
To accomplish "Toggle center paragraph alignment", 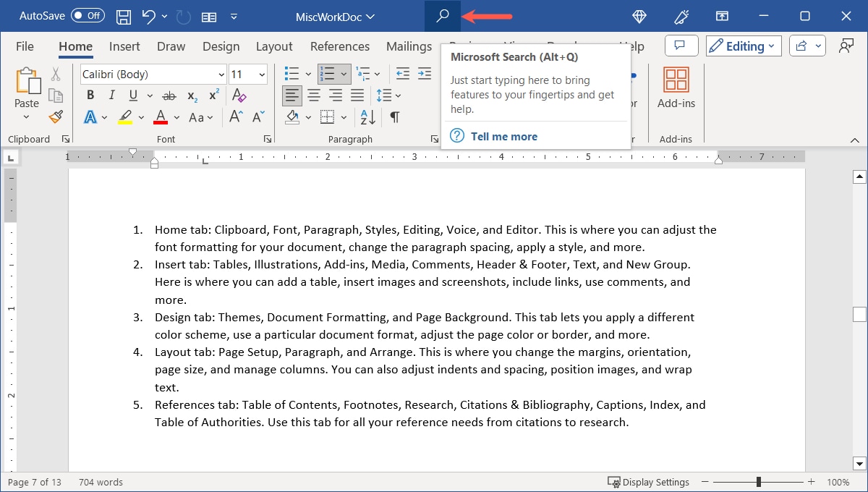I will point(313,95).
